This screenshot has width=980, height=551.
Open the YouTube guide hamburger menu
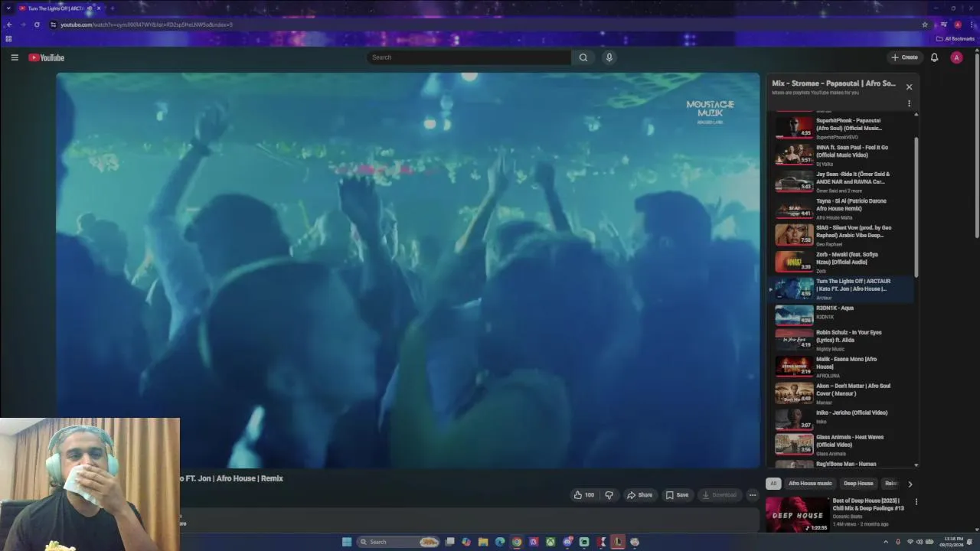15,57
